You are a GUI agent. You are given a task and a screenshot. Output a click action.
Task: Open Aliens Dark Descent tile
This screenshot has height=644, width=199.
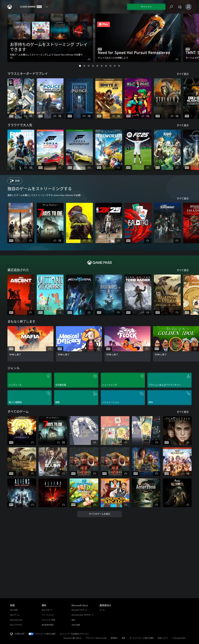click(x=22, y=493)
